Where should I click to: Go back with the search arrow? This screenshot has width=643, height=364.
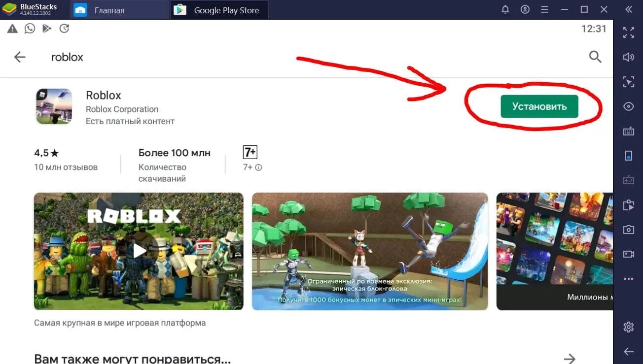click(x=20, y=57)
